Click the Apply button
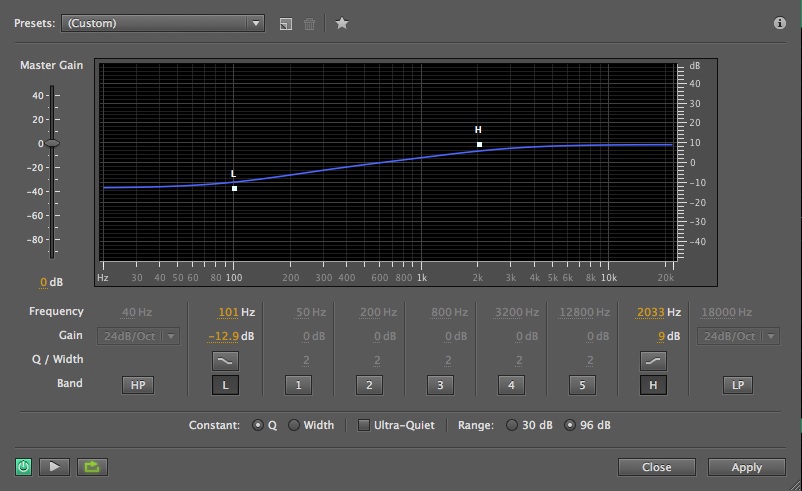The image size is (802, 491). click(x=746, y=467)
